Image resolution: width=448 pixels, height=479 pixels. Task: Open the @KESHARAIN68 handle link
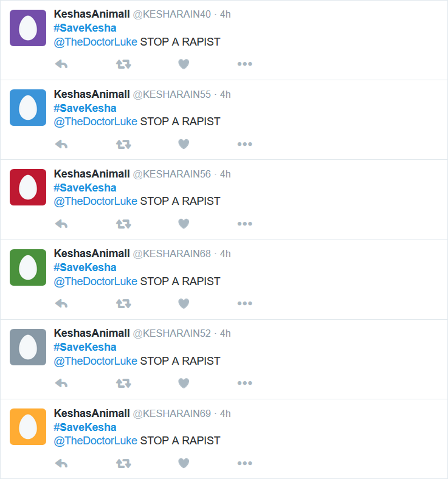(171, 253)
